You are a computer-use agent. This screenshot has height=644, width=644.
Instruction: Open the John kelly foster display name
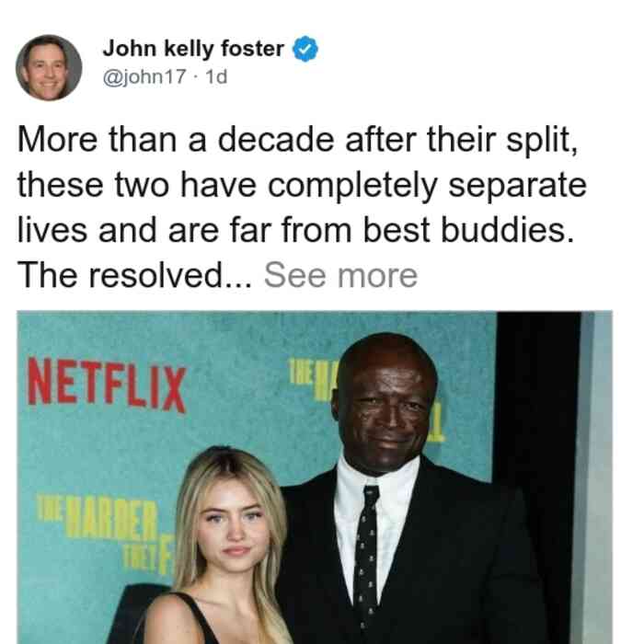193,49
